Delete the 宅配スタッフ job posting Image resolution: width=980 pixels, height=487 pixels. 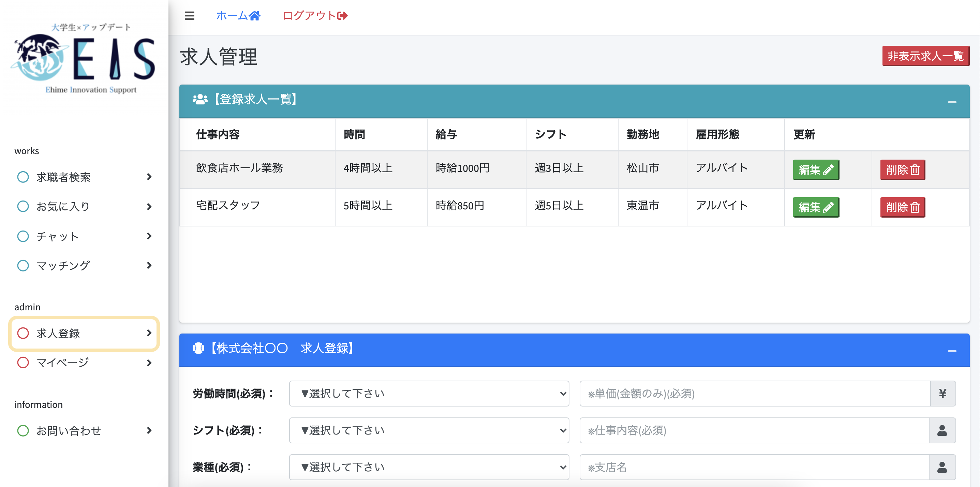(x=902, y=207)
